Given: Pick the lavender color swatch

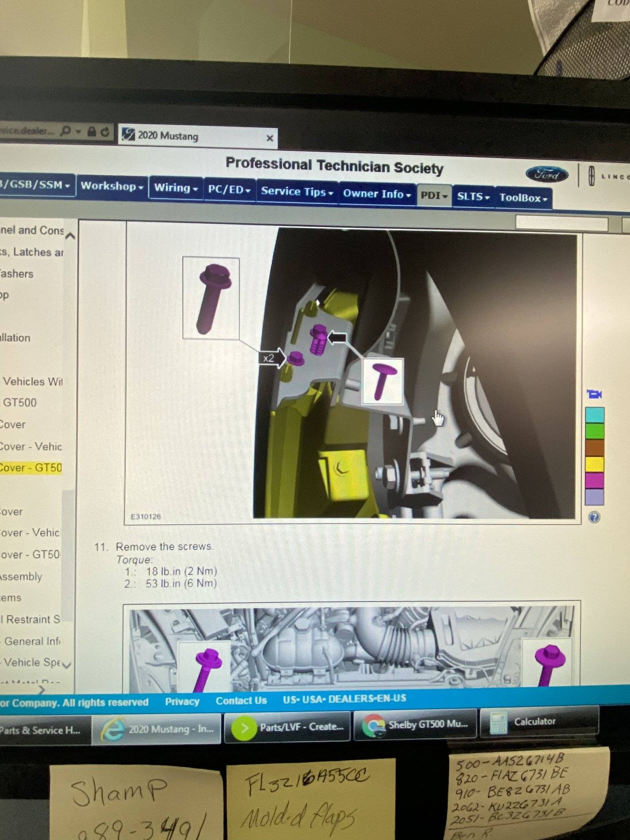Looking at the screenshot, I should 595,496.
